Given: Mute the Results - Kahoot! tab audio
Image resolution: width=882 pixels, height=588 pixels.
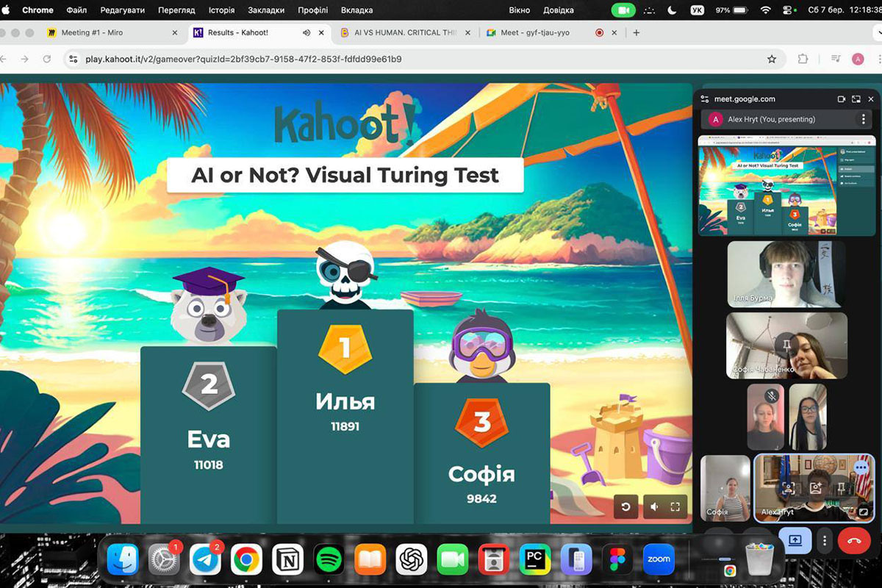Looking at the screenshot, I should [x=306, y=32].
